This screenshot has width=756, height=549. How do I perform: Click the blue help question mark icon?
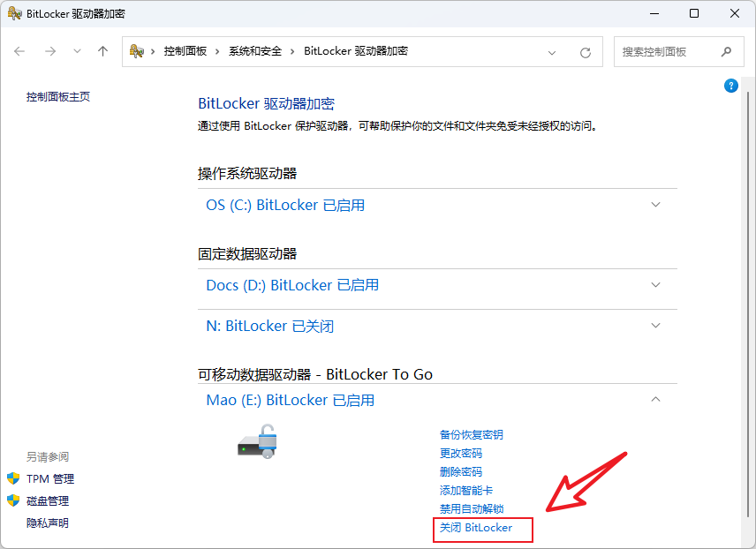(730, 86)
